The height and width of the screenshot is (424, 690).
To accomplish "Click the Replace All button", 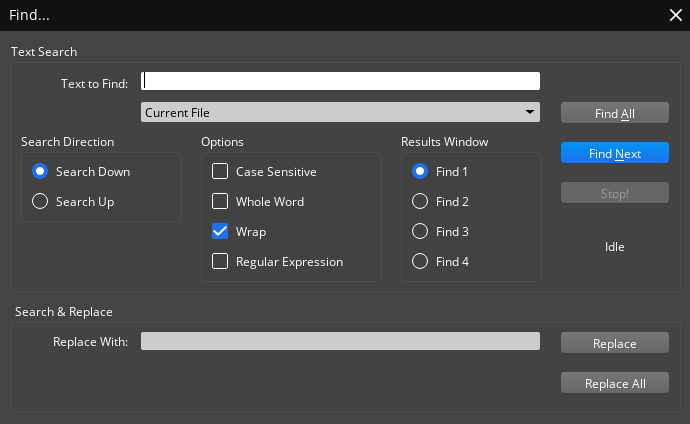I will coord(614,383).
